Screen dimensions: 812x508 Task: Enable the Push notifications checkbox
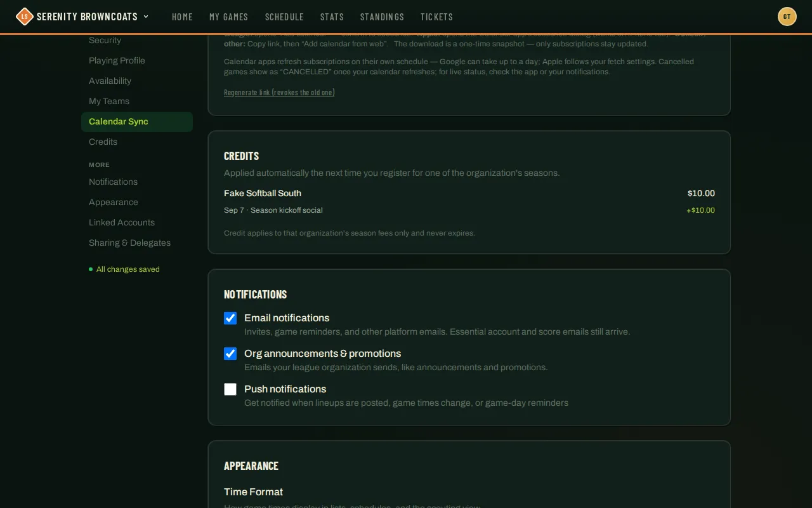click(230, 389)
